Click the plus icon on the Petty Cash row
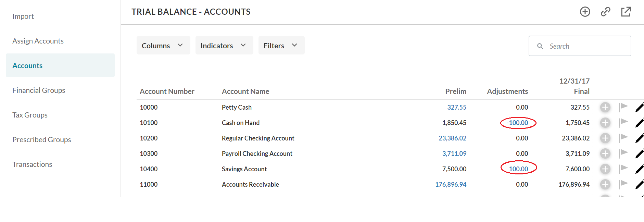This screenshot has width=644, height=222. click(605, 107)
